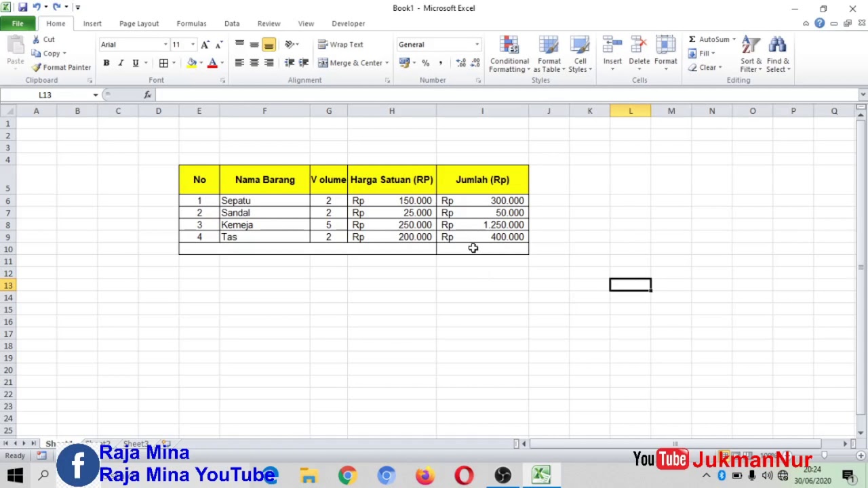Align text right
This screenshot has width=868, height=488.
tap(269, 63)
